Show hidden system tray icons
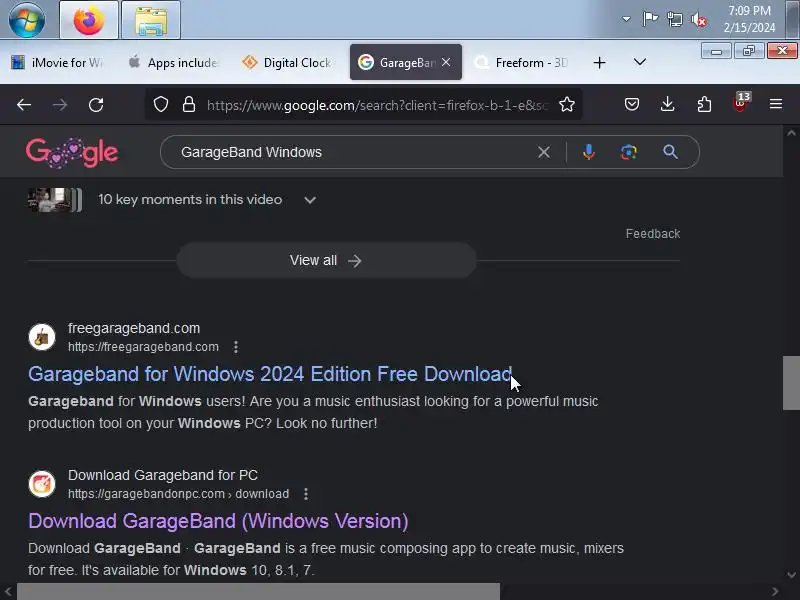The height and width of the screenshot is (600, 800). point(626,19)
